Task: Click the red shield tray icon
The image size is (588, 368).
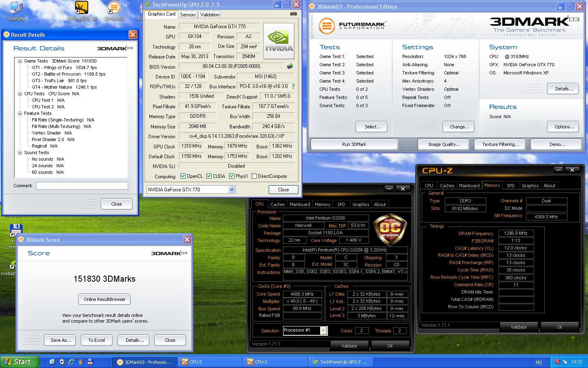Action: pos(557,362)
